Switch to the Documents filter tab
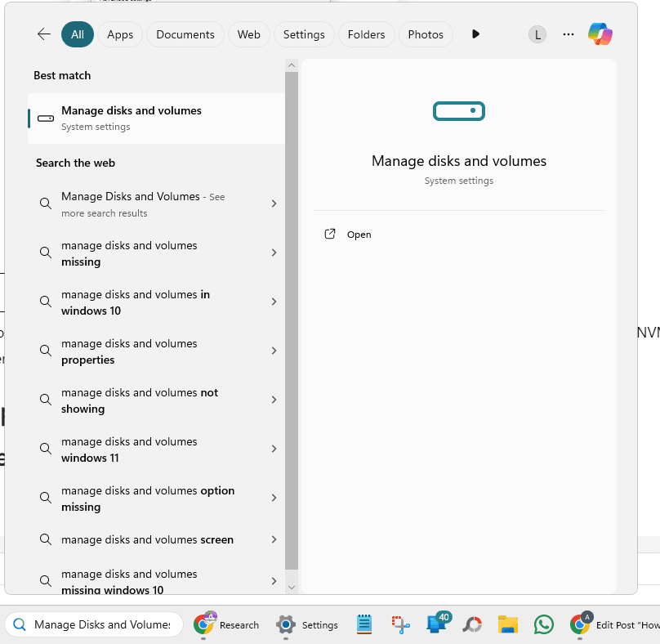Viewport: 660px width, 644px height. (185, 34)
